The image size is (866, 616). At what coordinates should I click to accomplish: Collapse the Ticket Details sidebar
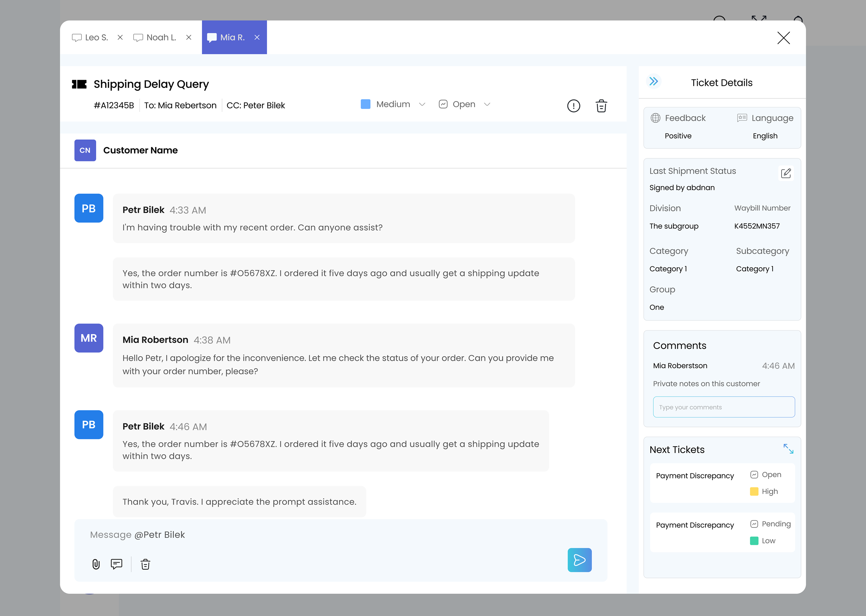pos(654,81)
